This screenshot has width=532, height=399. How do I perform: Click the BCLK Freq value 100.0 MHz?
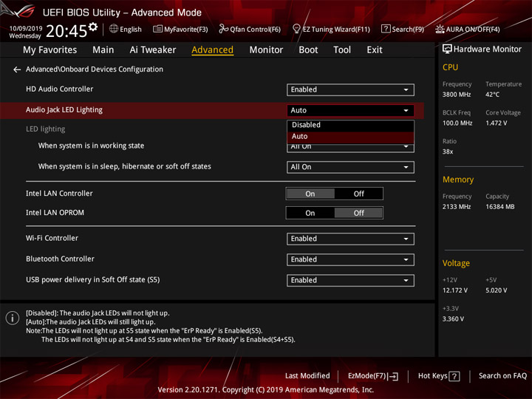(x=457, y=123)
